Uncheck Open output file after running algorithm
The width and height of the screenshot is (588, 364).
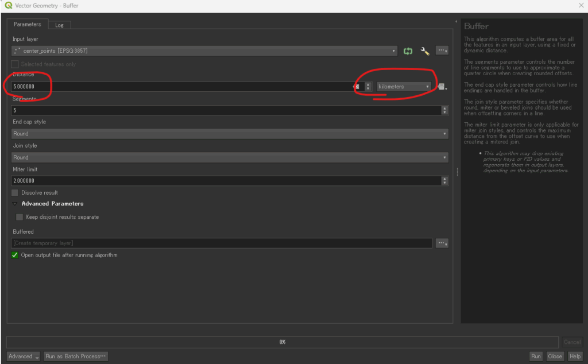point(16,255)
